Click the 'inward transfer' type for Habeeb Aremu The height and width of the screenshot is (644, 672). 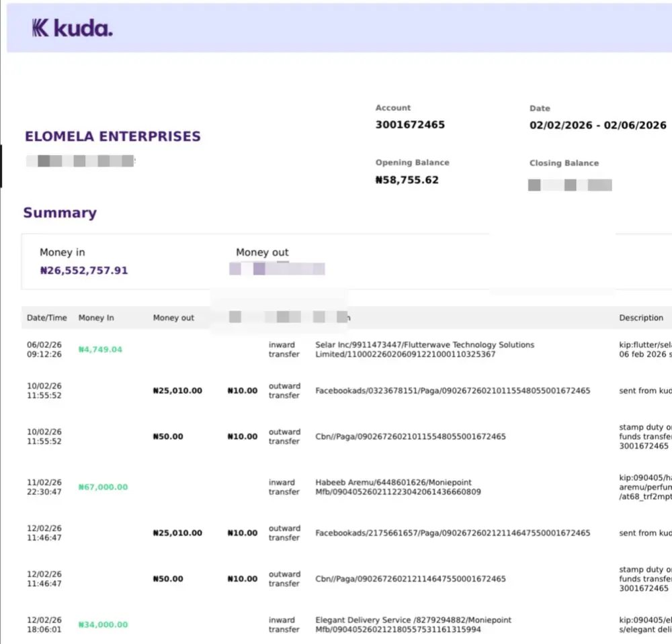[x=284, y=487]
